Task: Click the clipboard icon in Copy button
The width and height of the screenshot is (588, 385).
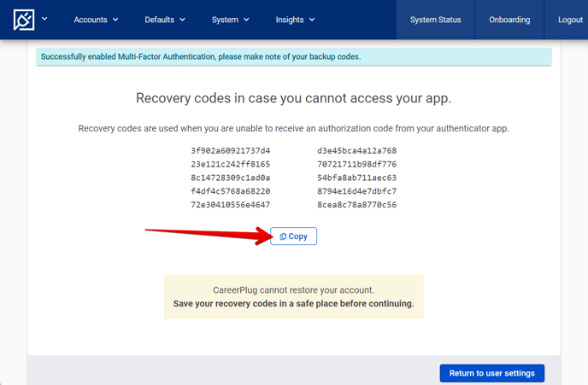Action: [283, 236]
